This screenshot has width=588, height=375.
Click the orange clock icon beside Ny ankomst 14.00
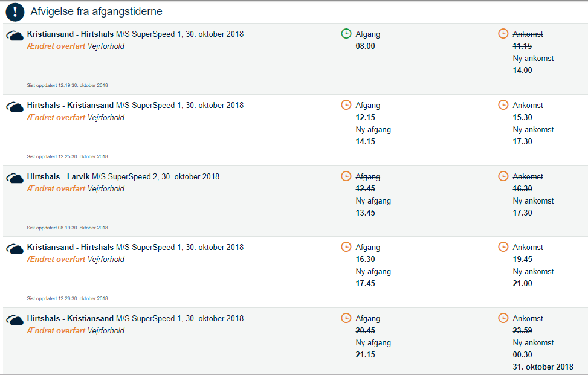[503, 34]
